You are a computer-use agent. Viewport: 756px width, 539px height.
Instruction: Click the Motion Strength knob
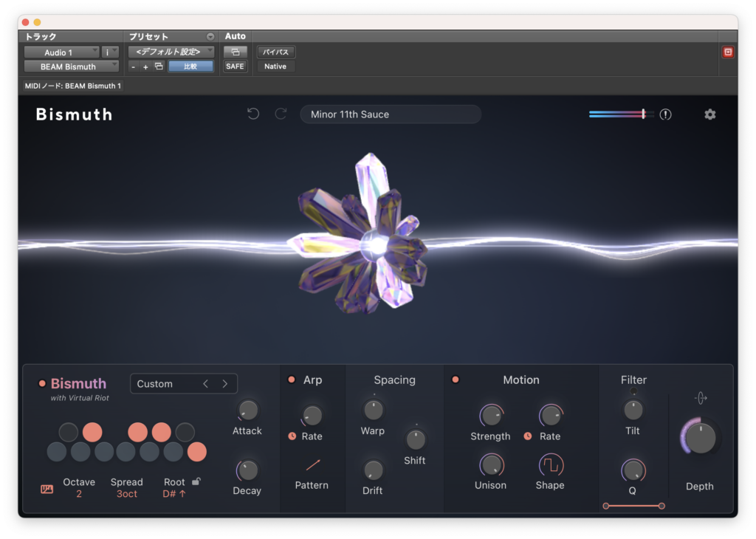pyautogui.click(x=491, y=415)
